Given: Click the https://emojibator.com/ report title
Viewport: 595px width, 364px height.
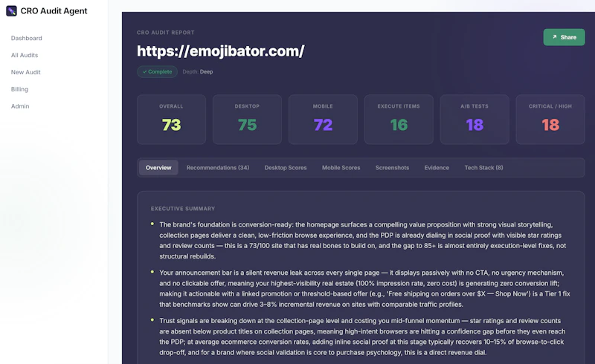Looking at the screenshot, I should click(220, 51).
